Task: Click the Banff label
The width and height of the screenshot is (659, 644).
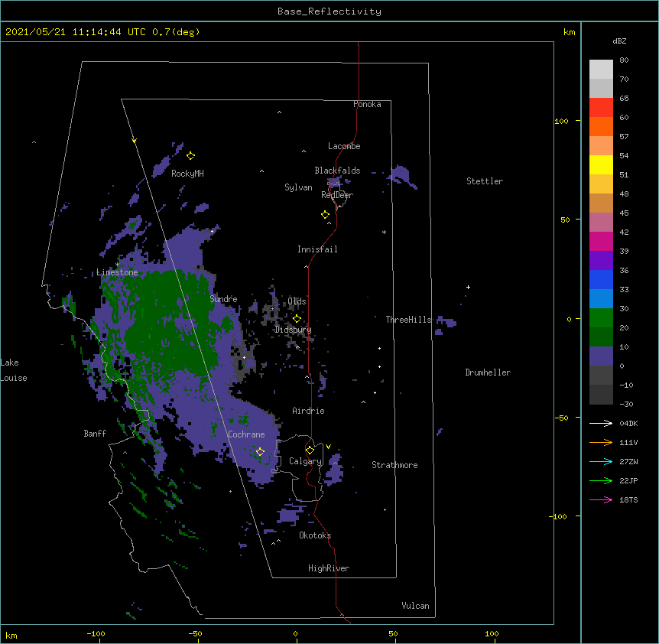Action: tap(95, 434)
